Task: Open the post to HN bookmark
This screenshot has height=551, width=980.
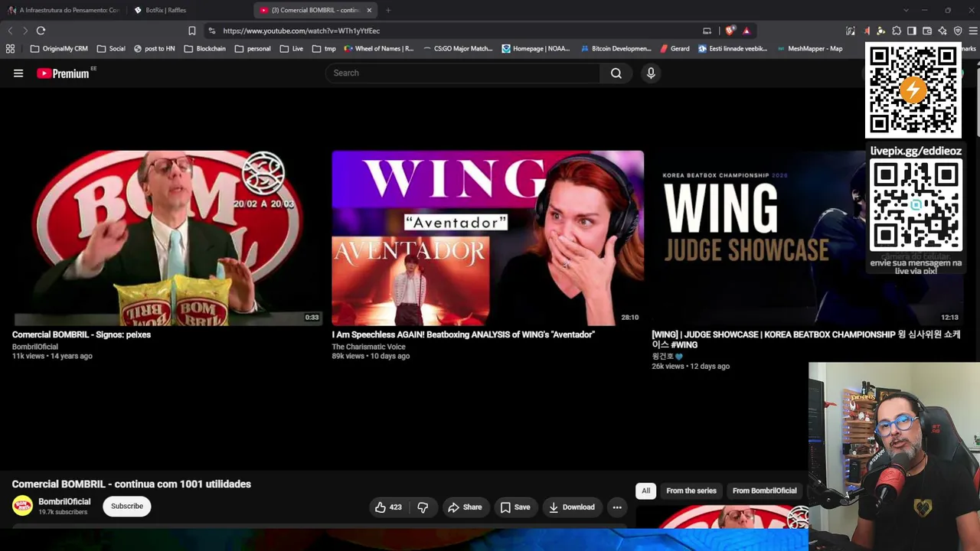Action: point(154,48)
